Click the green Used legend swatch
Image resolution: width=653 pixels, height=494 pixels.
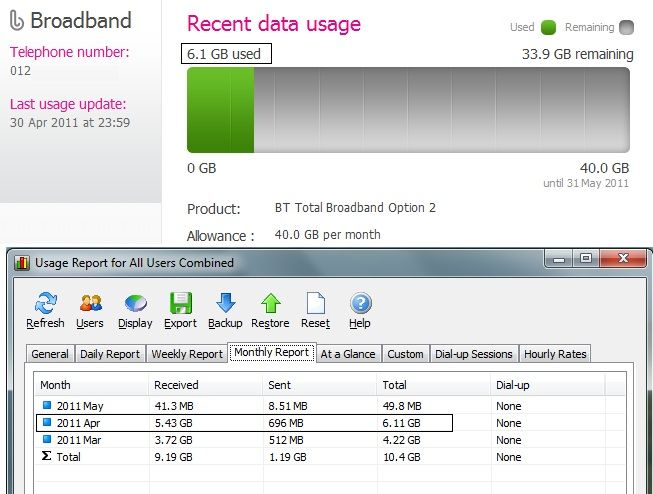pos(548,27)
